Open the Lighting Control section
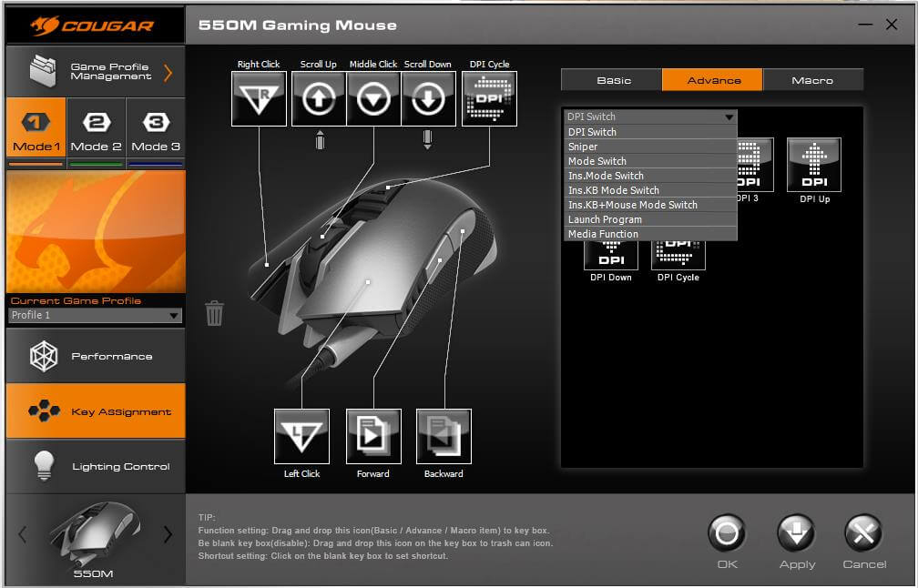This screenshot has width=918, height=588. [95, 466]
